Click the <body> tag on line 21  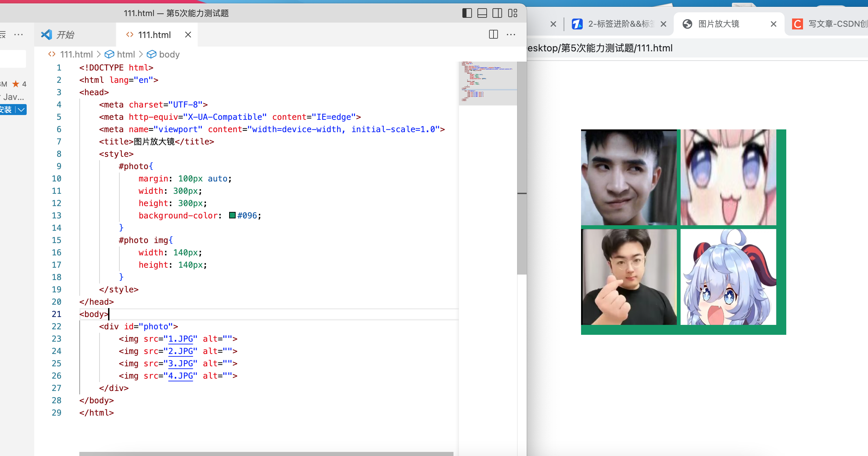pos(94,314)
